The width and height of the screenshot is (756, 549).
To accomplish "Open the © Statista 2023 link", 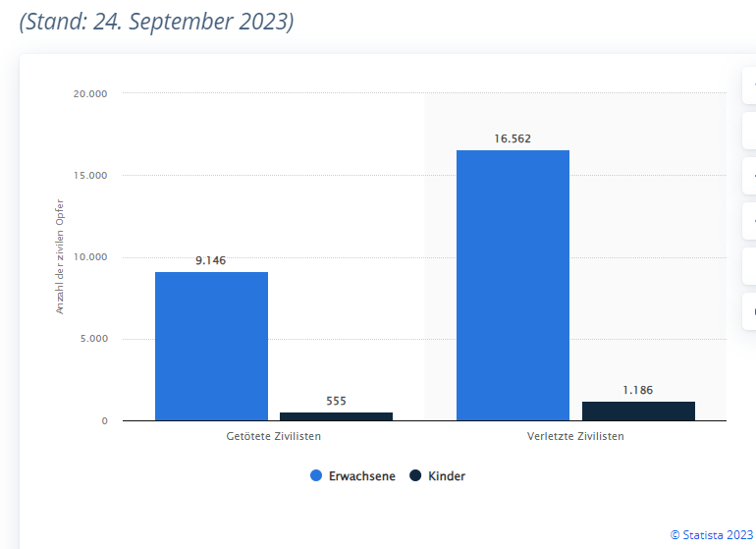I will [x=711, y=534].
